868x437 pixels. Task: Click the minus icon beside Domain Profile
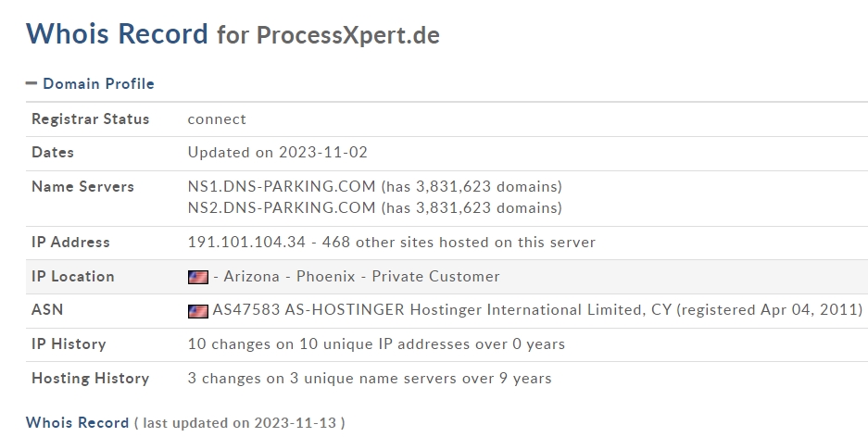click(31, 83)
